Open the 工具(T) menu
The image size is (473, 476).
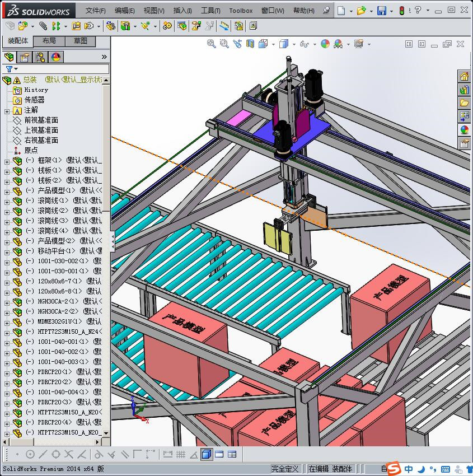pos(210,11)
